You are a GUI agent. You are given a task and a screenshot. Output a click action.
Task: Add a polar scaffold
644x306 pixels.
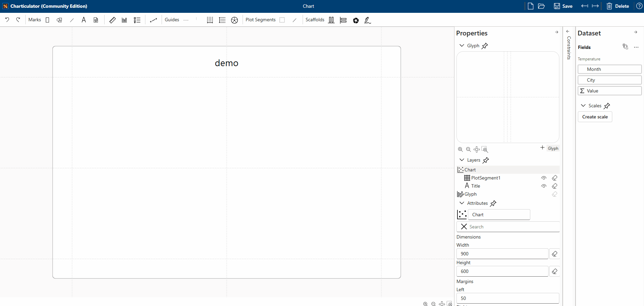click(356, 21)
